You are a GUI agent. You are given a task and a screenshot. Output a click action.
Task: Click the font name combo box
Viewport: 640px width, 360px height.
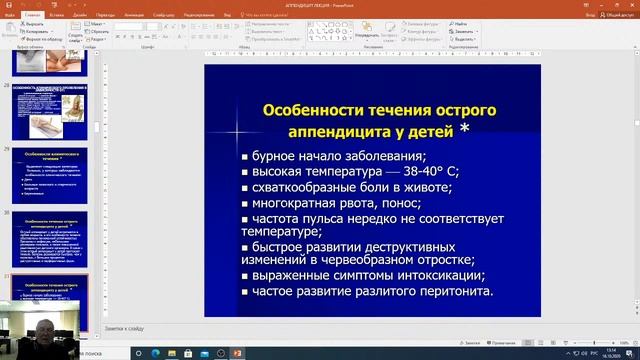[129, 27]
